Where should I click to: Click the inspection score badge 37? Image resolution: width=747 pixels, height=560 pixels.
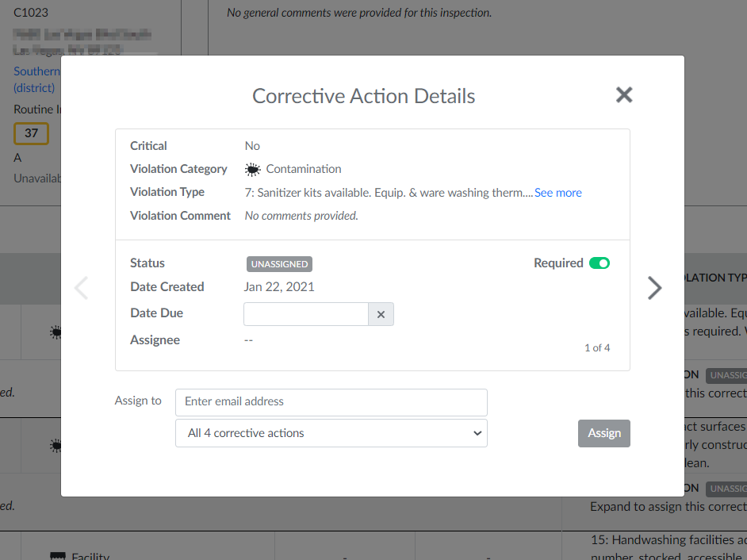tap(31, 133)
